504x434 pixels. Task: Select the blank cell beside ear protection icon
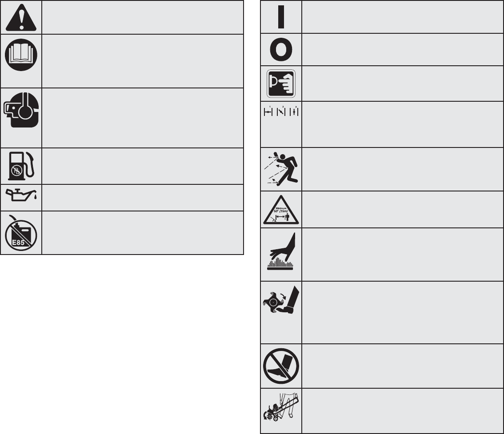(142, 118)
